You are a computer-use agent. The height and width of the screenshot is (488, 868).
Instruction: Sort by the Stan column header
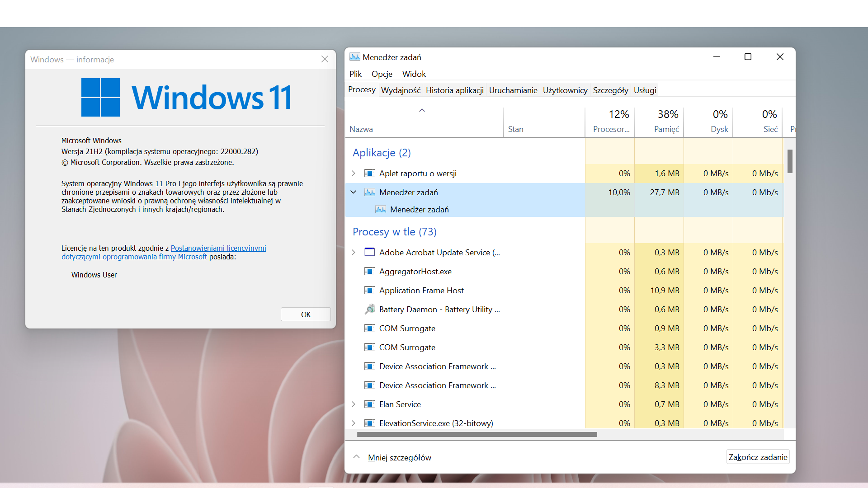[544, 122]
